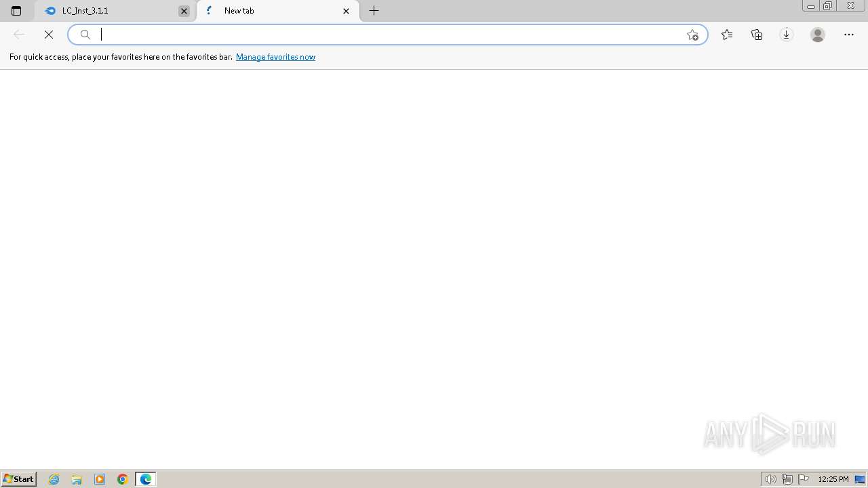Open File Explorer from taskbar

pos(77,479)
